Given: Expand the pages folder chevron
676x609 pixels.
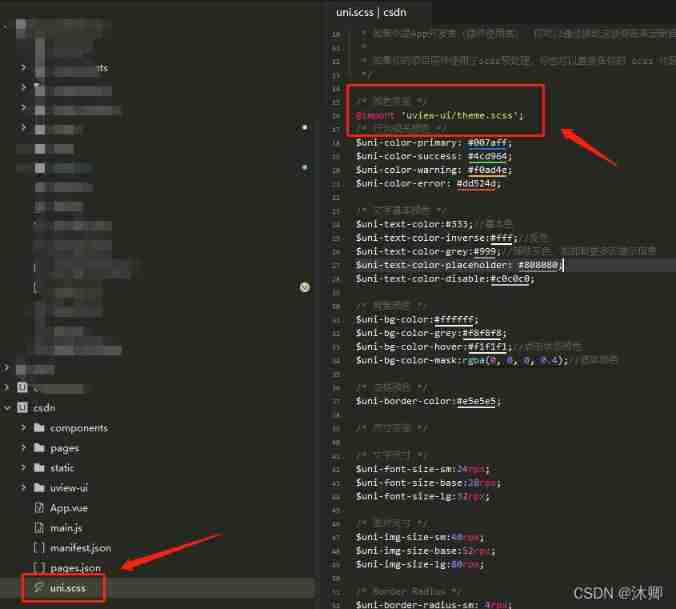Looking at the screenshot, I should [23, 448].
